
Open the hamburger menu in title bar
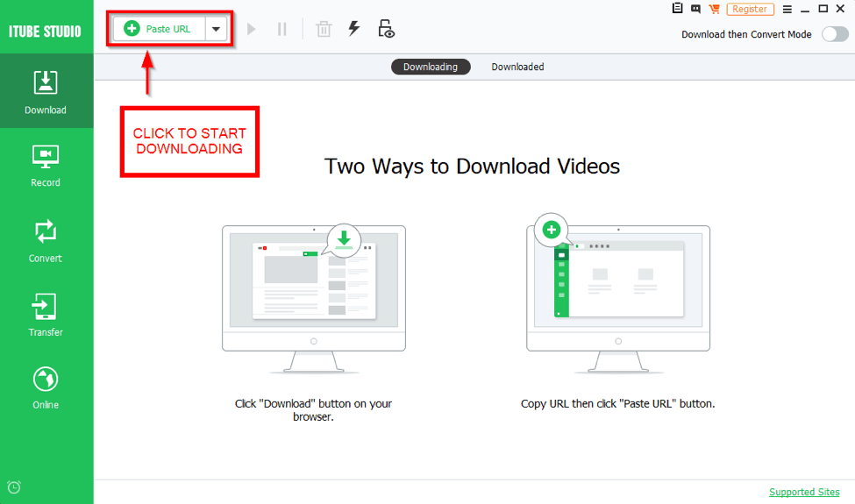coord(787,9)
